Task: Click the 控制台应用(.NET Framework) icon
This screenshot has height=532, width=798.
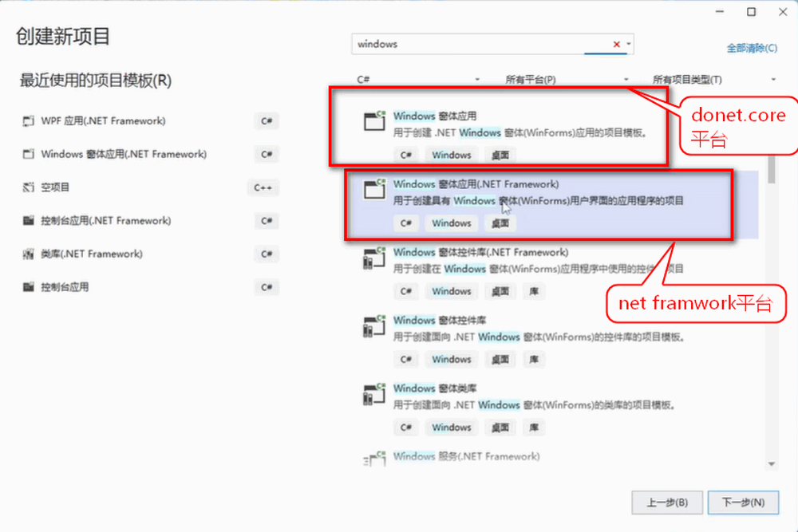Action: pyautogui.click(x=29, y=221)
